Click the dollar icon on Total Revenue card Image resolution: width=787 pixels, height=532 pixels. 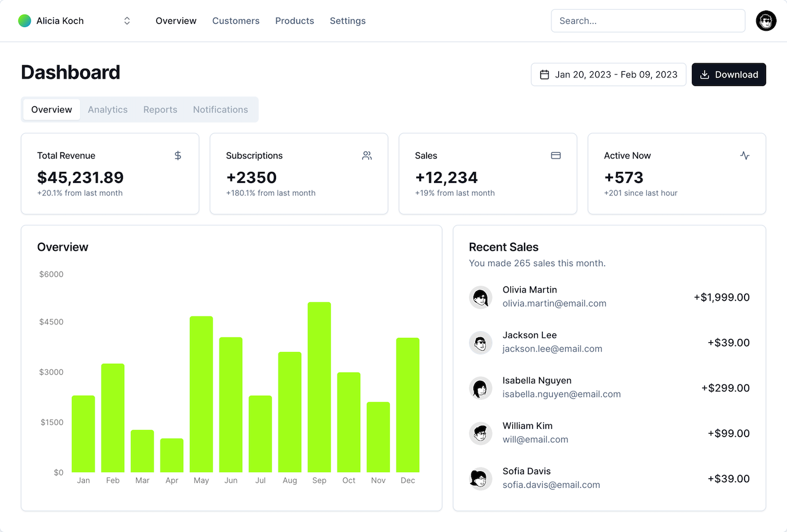pyautogui.click(x=178, y=155)
